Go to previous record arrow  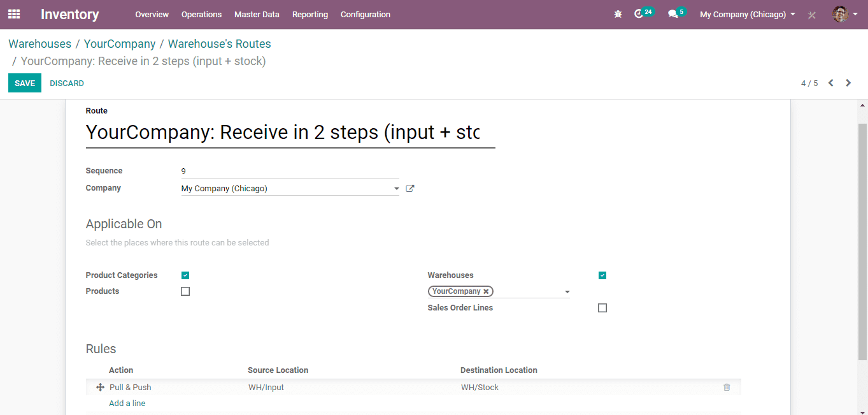(831, 83)
